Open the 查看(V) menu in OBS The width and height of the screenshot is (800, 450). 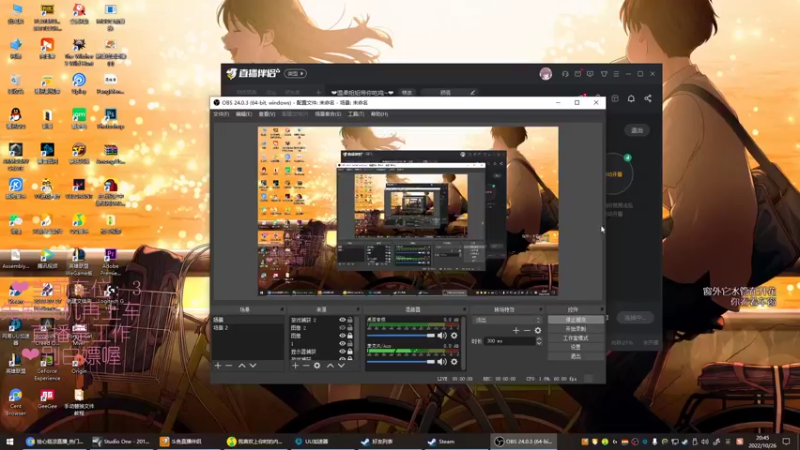point(267,114)
